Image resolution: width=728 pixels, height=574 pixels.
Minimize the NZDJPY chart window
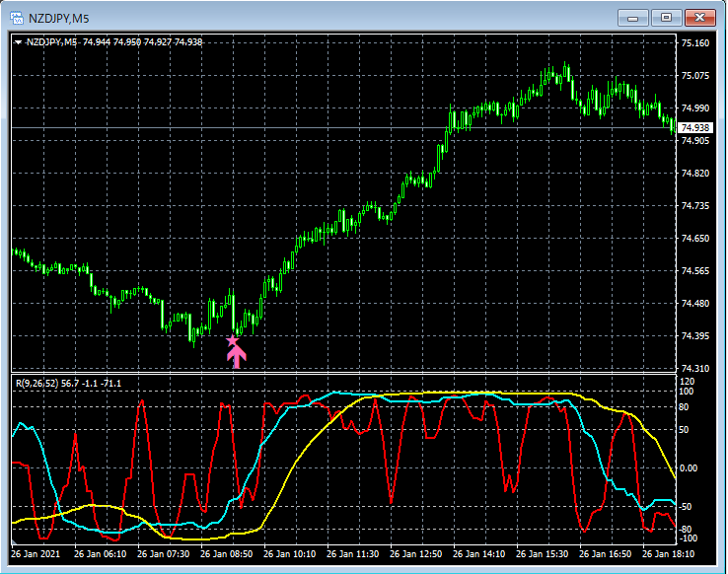[632, 18]
